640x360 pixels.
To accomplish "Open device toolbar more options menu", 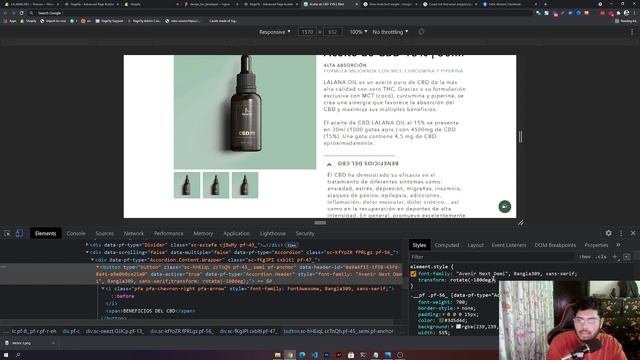I will 632,31.
